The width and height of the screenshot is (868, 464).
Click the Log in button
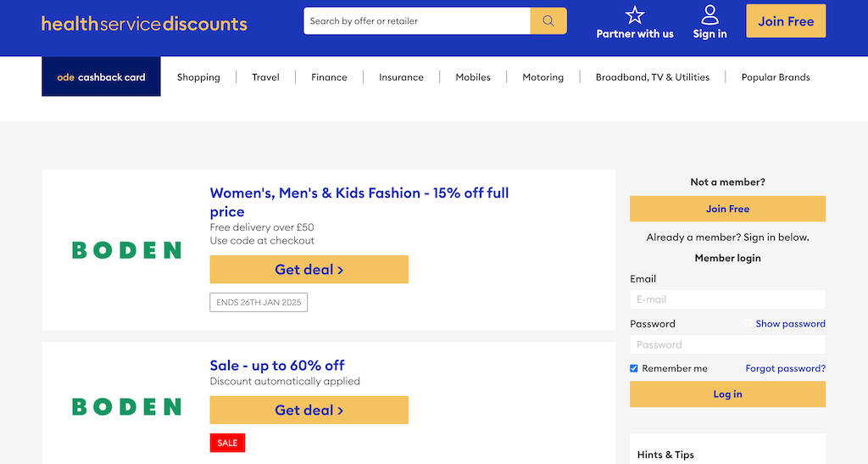[x=727, y=394]
